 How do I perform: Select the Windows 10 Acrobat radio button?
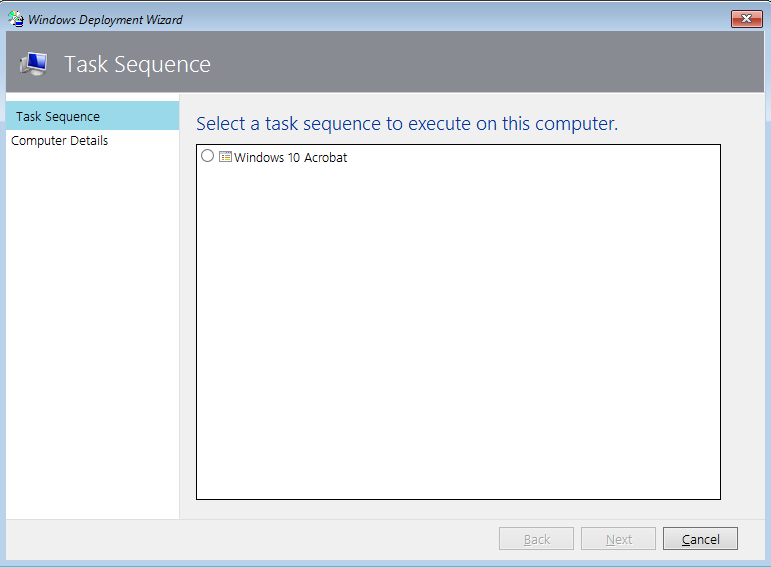[208, 156]
